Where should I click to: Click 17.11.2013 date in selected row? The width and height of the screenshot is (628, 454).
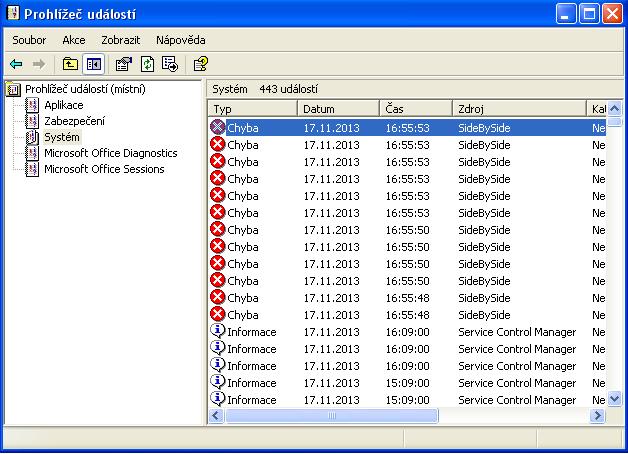[x=332, y=128]
